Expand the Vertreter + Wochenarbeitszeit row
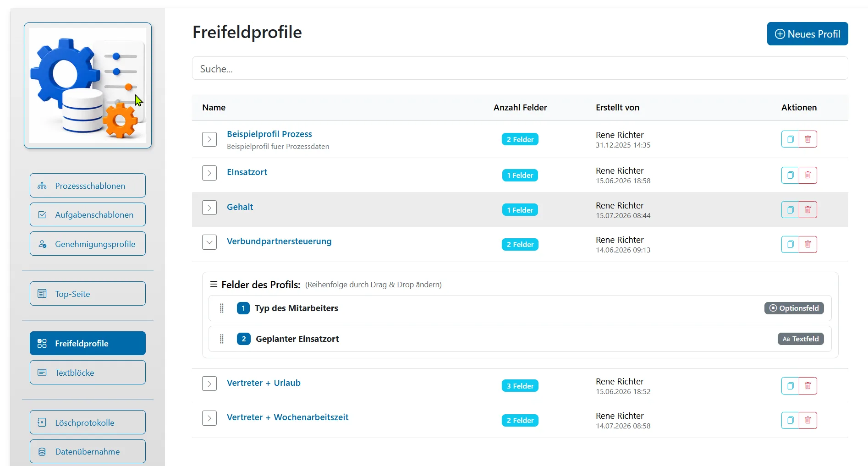Viewport: 868px width, 466px height. click(209, 418)
